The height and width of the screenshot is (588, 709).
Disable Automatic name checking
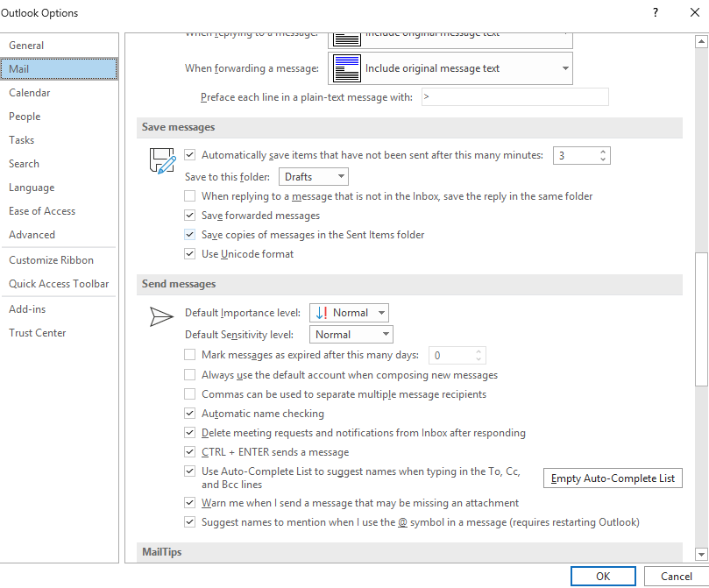pos(190,414)
